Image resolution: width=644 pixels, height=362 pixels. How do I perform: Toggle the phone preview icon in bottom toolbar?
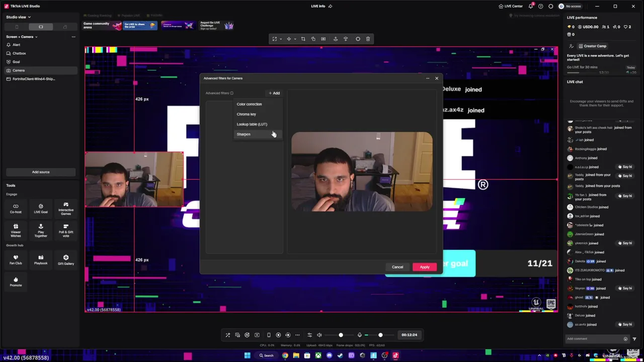pos(269,335)
